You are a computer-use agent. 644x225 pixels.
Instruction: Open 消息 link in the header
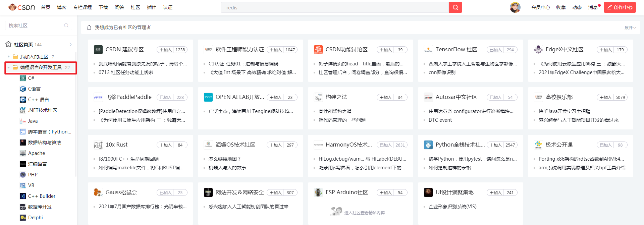pyautogui.click(x=593, y=7)
